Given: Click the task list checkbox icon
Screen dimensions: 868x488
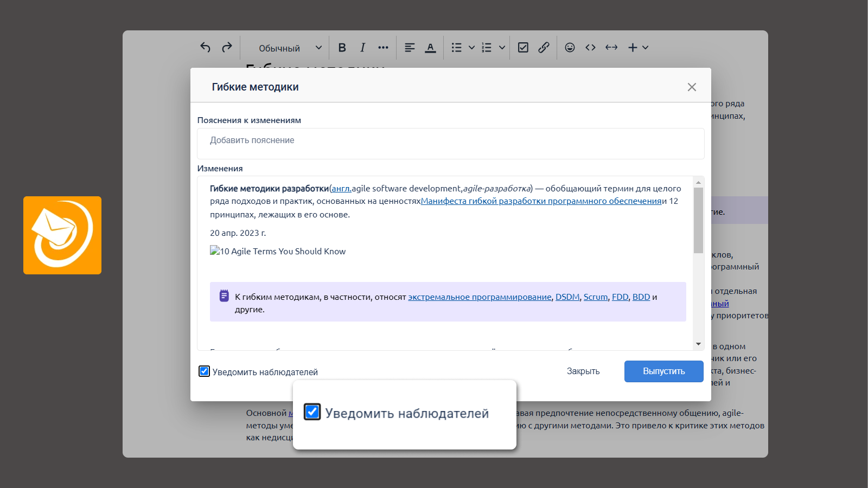Looking at the screenshot, I should click(x=523, y=48).
